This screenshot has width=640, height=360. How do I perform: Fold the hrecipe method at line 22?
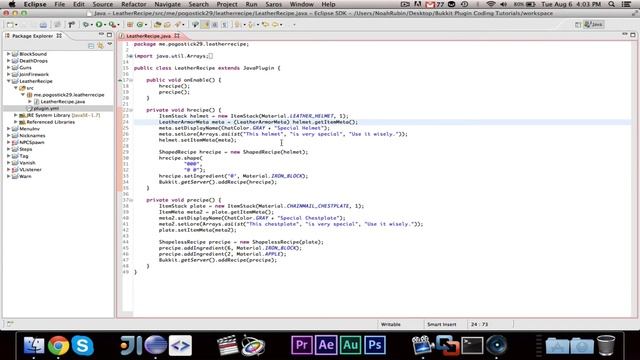point(131,110)
